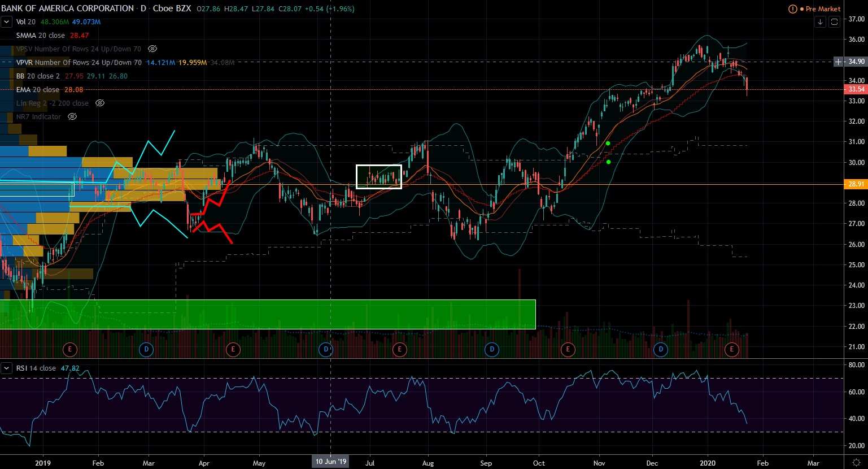This screenshot has width=868, height=469.
Task: Click the EMA value 28.08
Action: tap(73, 90)
